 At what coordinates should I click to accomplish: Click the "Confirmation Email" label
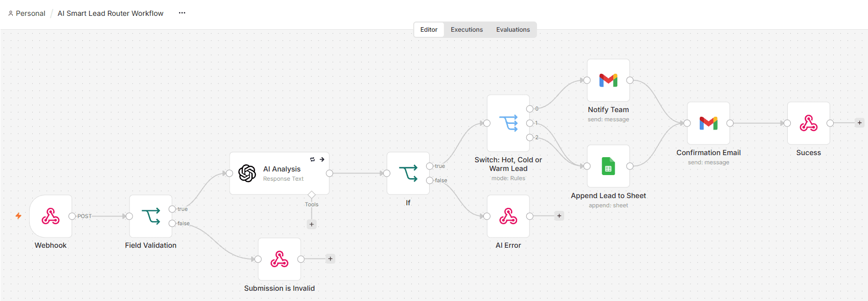tap(708, 153)
